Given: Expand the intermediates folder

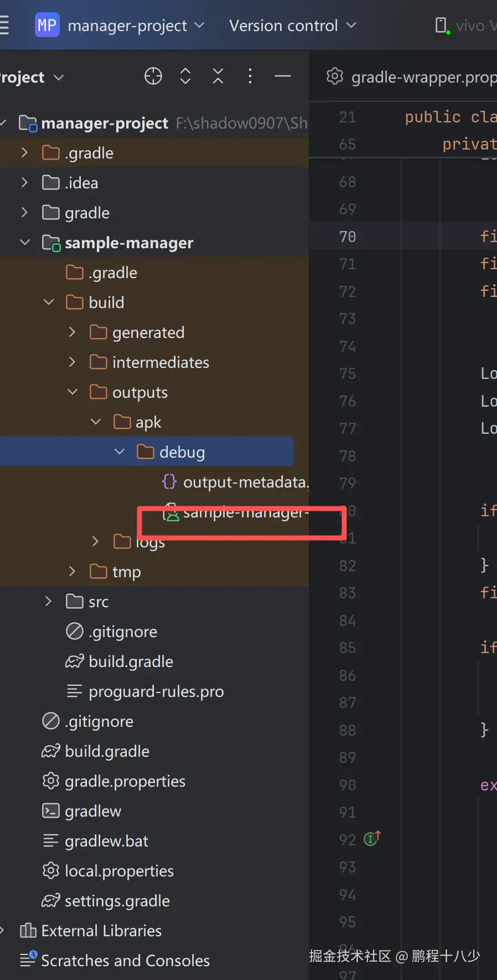Looking at the screenshot, I should [x=72, y=362].
